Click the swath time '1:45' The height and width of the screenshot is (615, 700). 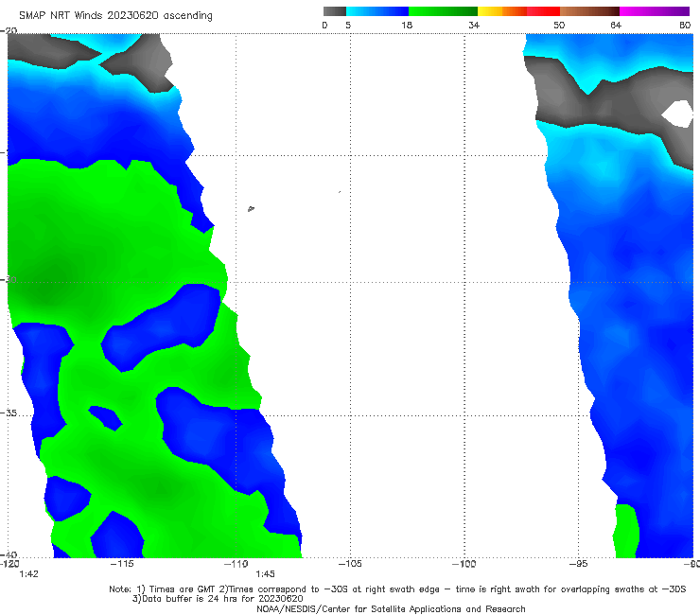265,574
